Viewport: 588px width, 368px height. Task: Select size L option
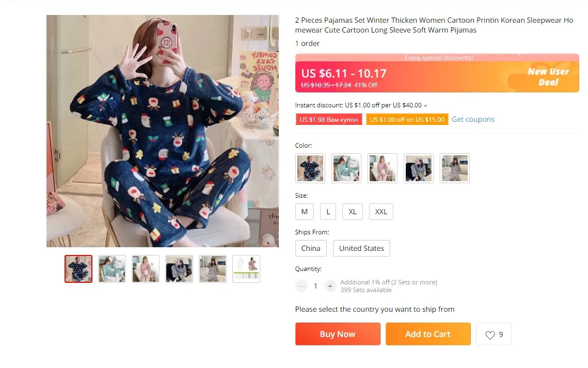(328, 212)
